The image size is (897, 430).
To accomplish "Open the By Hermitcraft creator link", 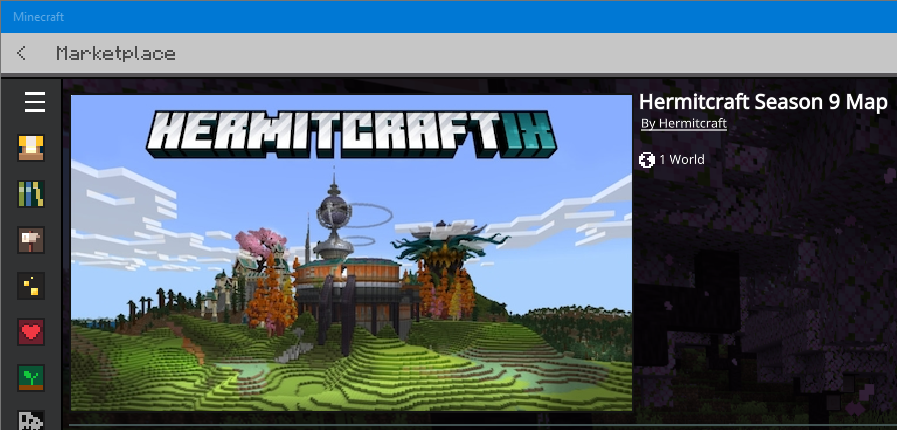I will (684, 124).
